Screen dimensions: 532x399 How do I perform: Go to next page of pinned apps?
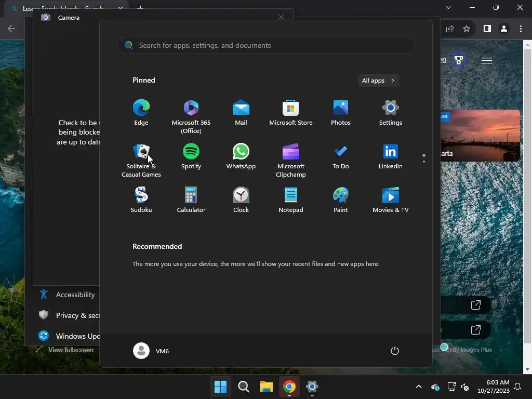[424, 162]
